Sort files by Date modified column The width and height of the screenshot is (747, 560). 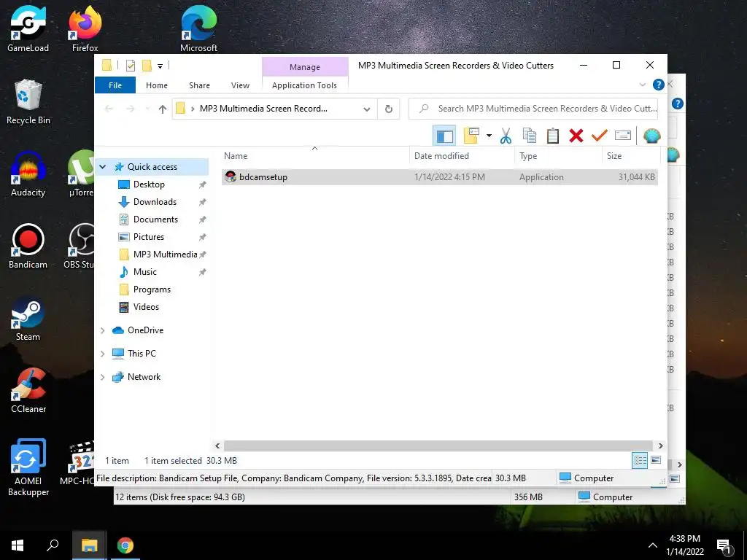click(462, 156)
